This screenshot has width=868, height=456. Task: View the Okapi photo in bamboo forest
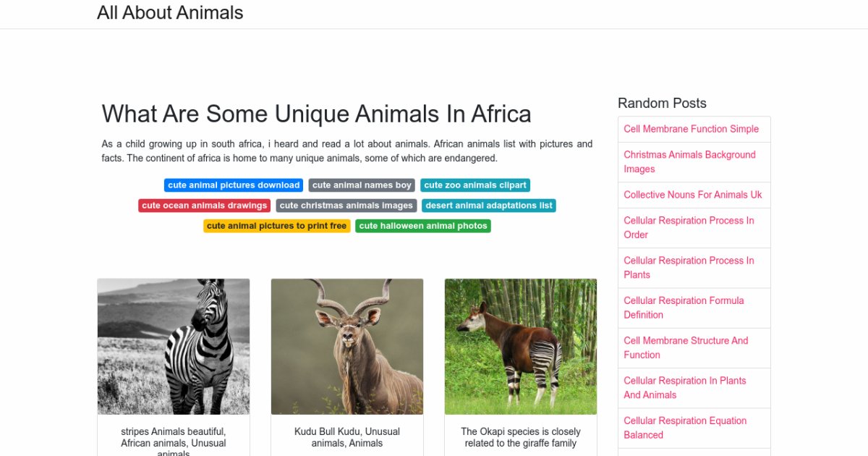coord(521,347)
